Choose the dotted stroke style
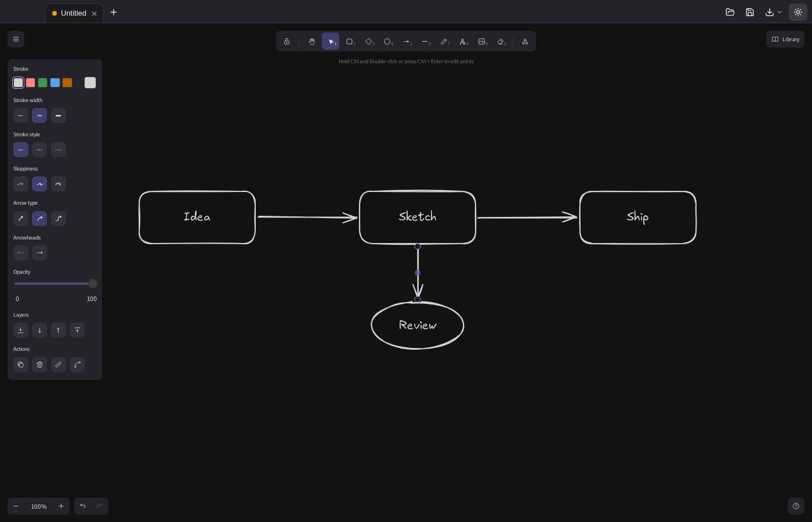Image resolution: width=812 pixels, height=522 pixels. (58, 150)
